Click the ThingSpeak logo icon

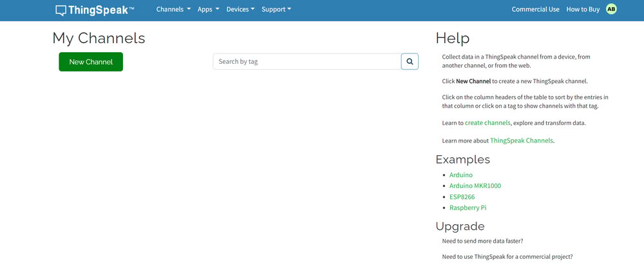coord(61,10)
